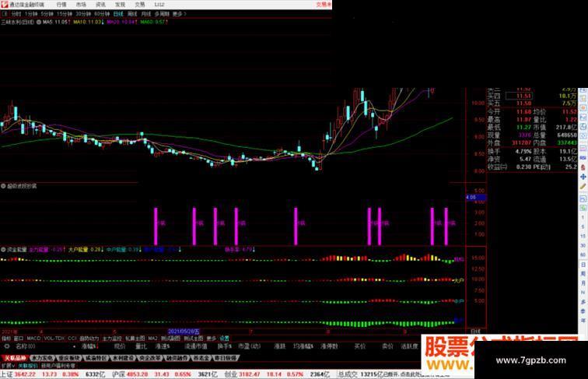
Task: Click sidebar period shortcut 1
Action: click(x=583, y=218)
